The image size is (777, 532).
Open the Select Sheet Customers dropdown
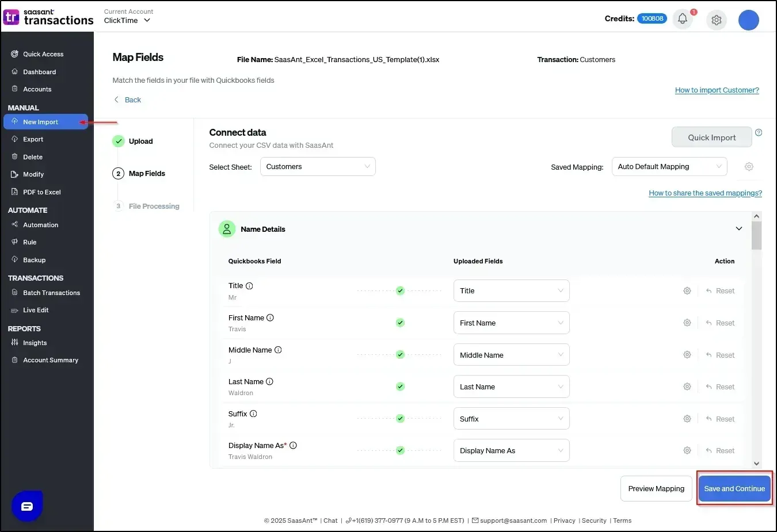318,167
